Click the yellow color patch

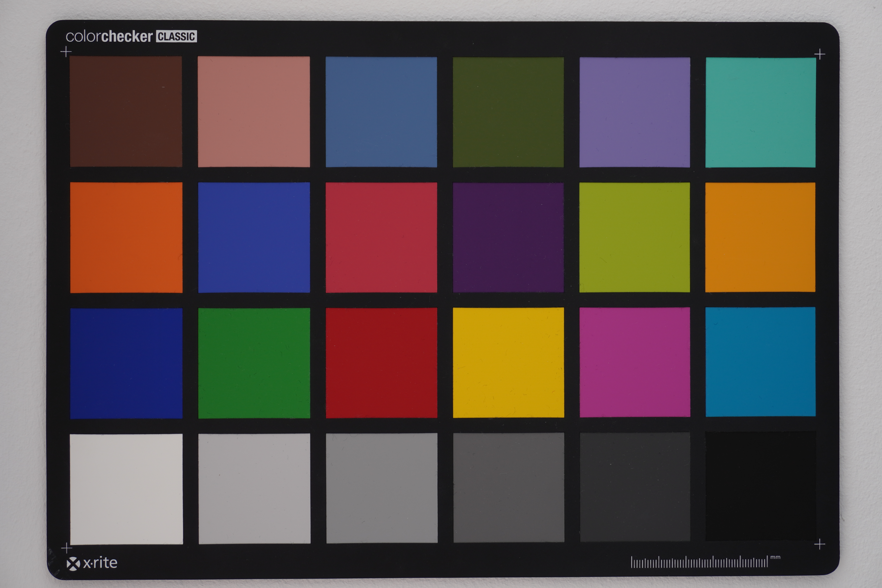[508, 362]
